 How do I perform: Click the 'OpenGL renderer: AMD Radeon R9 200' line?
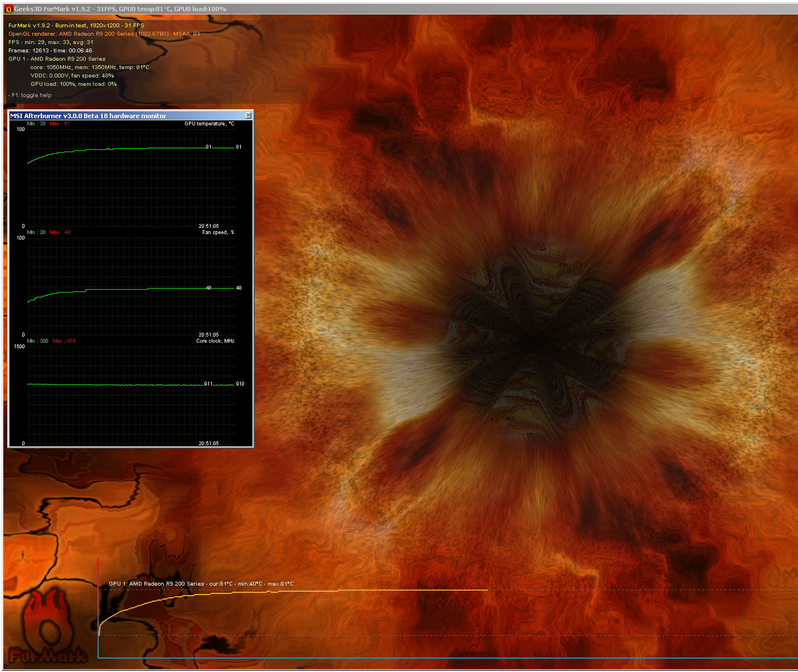click(104, 34)
